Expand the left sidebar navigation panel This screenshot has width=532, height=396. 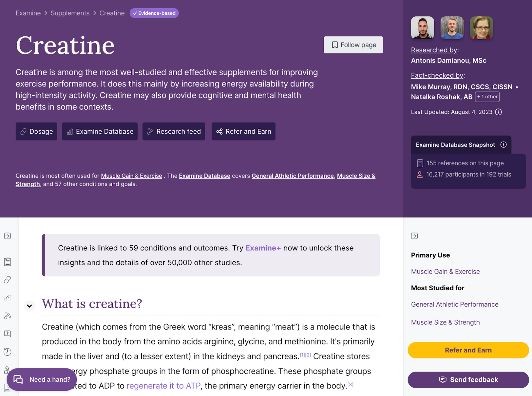[7, 236]
